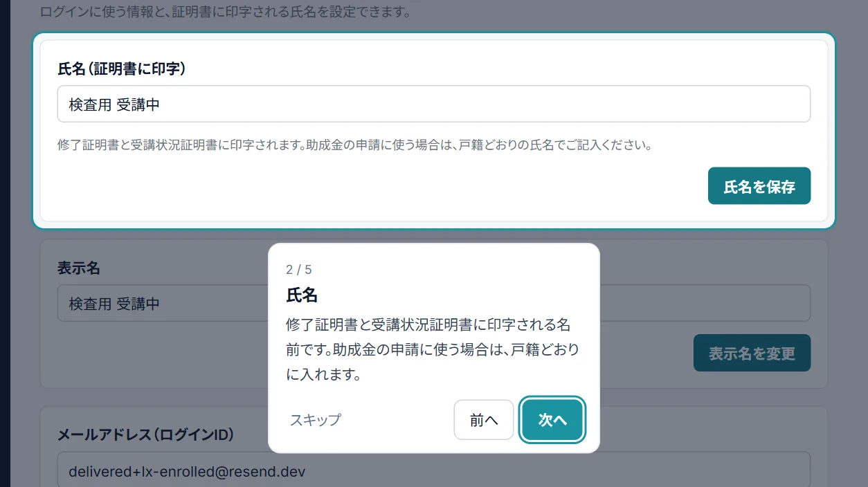Viewport: 868px width, 487px height.
Task: Click the 氏名を保存 button
Action: point(759,185)
